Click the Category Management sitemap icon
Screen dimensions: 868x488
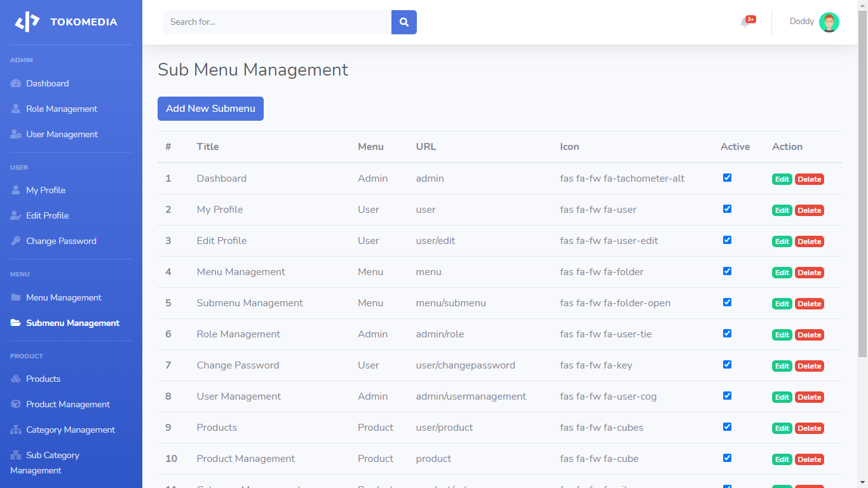(x=16, y=430)
